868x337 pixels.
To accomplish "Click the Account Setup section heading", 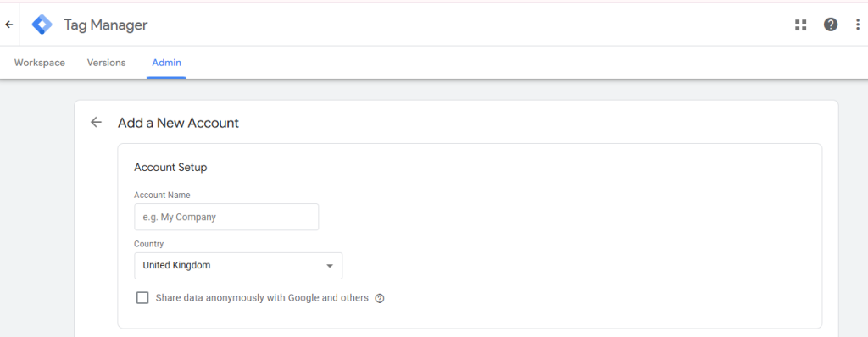I will pyautogui.click(x=170, y=167).
